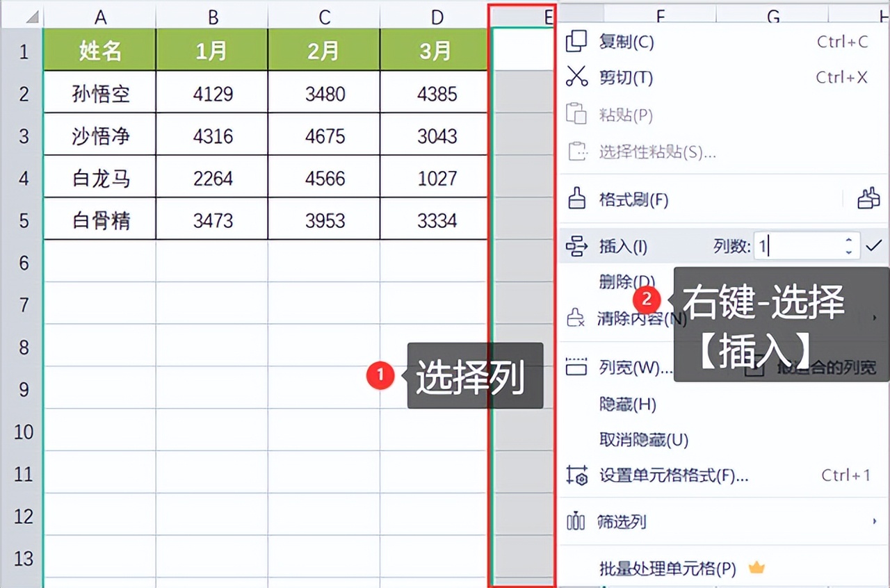Choose Delete (删除) from the context menu
The height and width of the screenshot is (588, 890).
[624, 280]
